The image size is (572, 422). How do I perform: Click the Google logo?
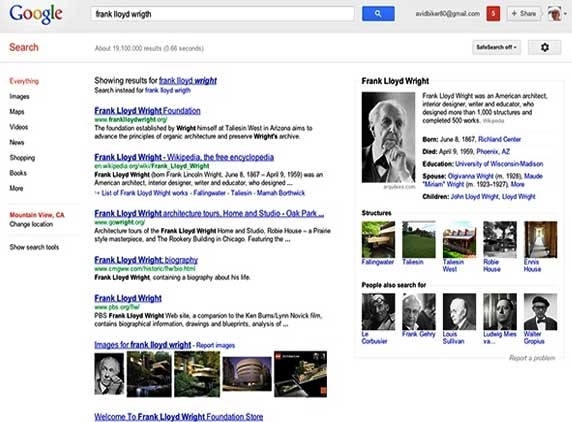(x=36, y=14)
